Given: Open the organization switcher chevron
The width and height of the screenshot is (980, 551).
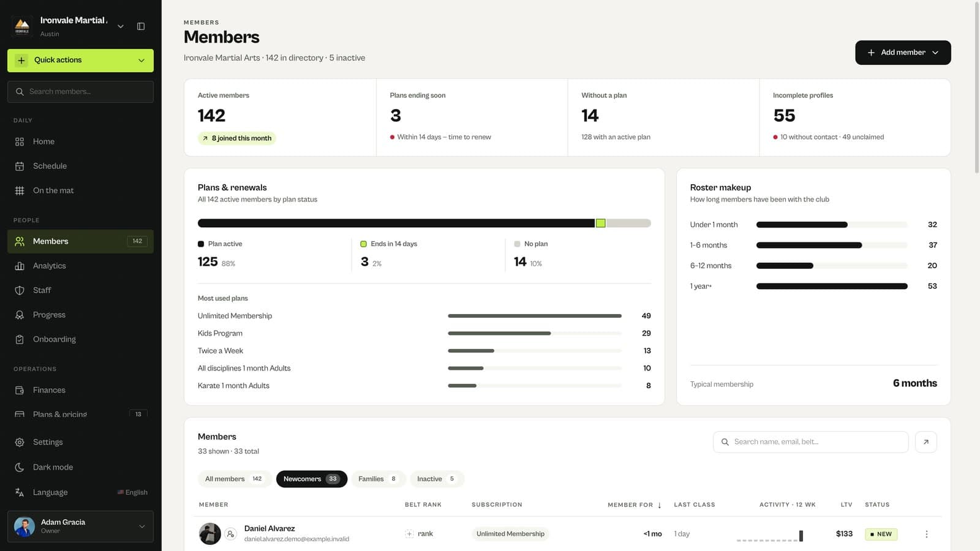Looking at the screenshot, I should point(121,26).
